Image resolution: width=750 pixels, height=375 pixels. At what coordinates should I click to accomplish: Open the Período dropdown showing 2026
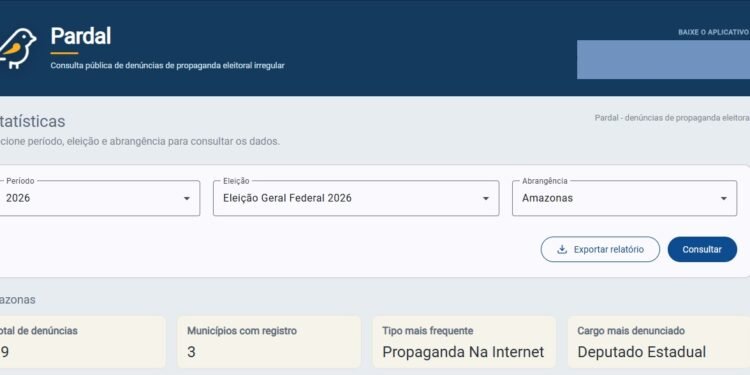[99, 198]
